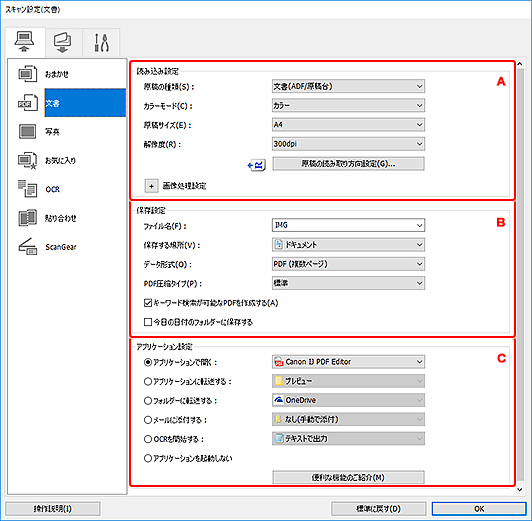Open the general settings tools tab
Viewport: 532px width, 521px height.
pos(101,43)
